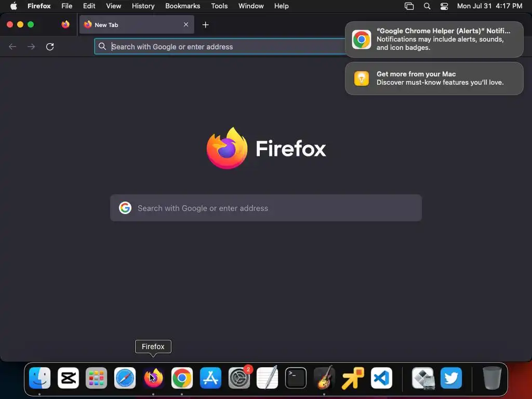Image resolution: width=532 pixels, height=399 pixels.
Task: Open Safari from the Dock
Action: [125, 378]
